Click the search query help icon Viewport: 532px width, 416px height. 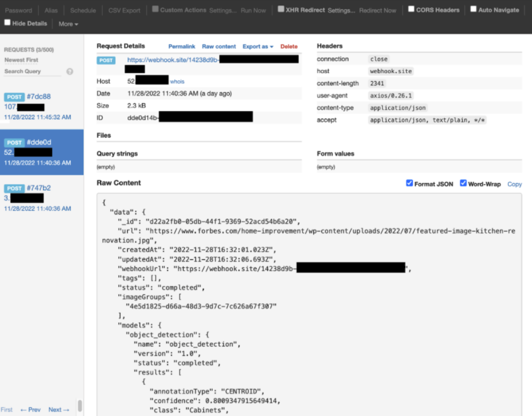70,72
